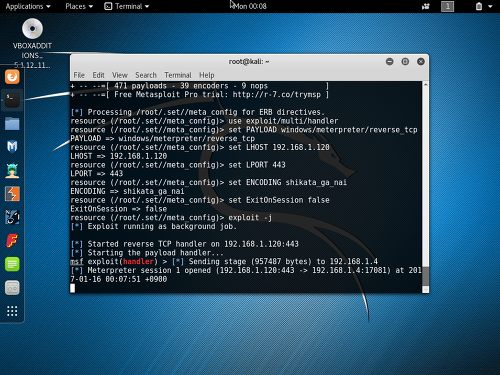Select the VBOXADDITIONS disc desktop icon
Screen dimensions: 500x375
coord(32,43)
